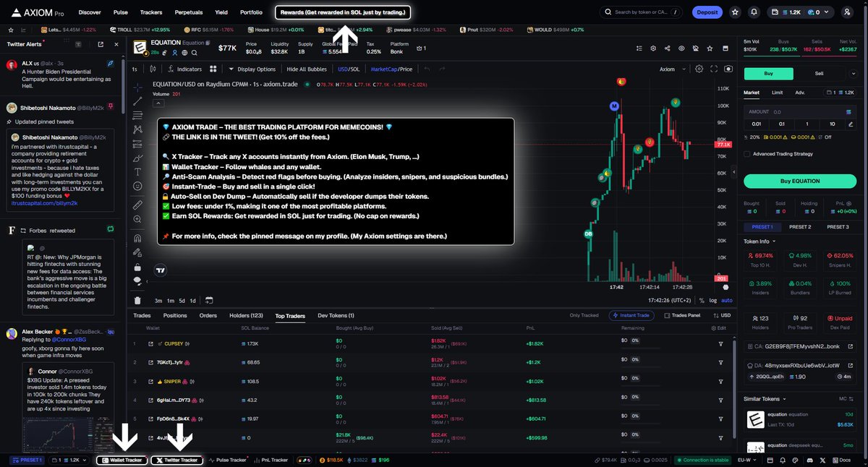Click the share icon in token header

(667, 48)
